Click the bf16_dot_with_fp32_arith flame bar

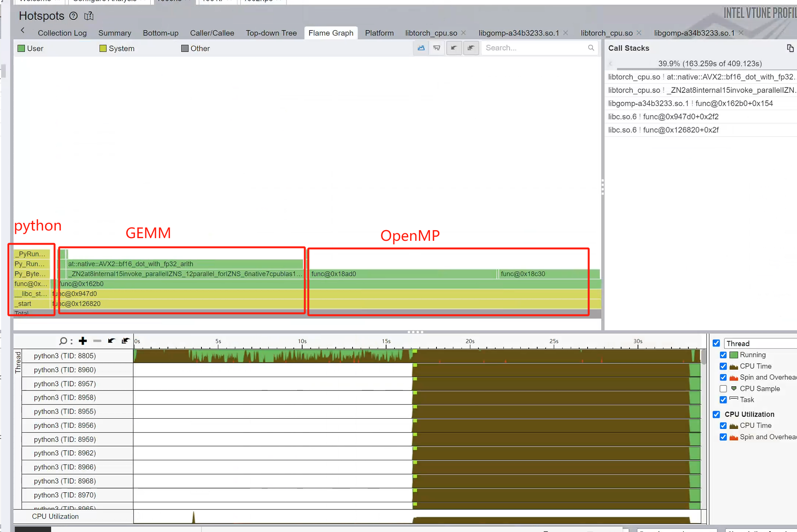(x=185, y=264)
